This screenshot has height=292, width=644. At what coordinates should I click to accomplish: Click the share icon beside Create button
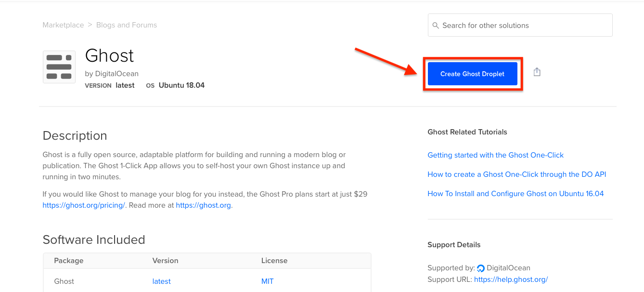[537, 72]
